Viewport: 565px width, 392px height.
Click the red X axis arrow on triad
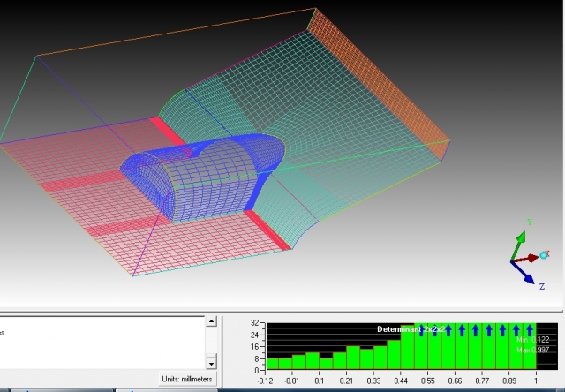[x=531, y=258]
